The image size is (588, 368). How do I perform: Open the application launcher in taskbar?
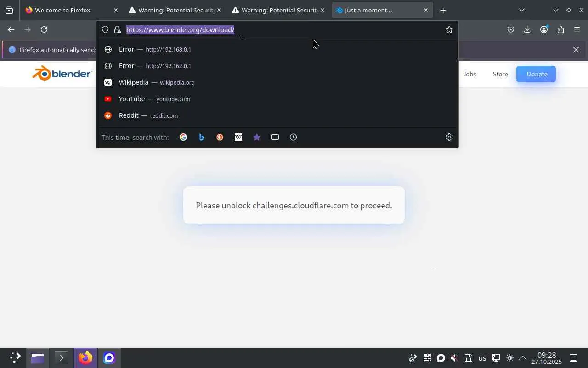(15, 358)
